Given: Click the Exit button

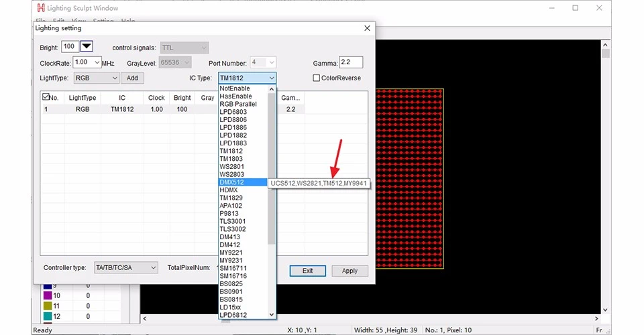Looking at the screenshot, I should 308,271.
